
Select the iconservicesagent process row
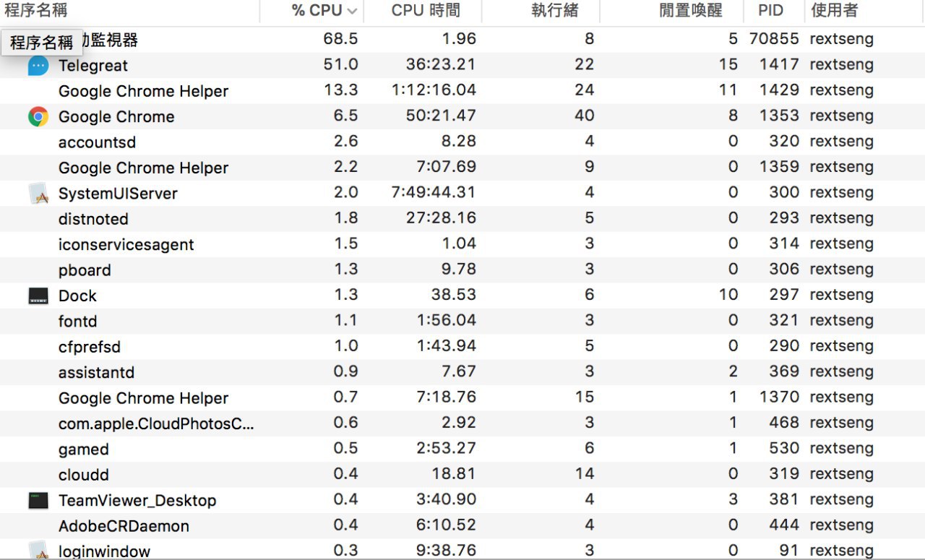point(462,244)
